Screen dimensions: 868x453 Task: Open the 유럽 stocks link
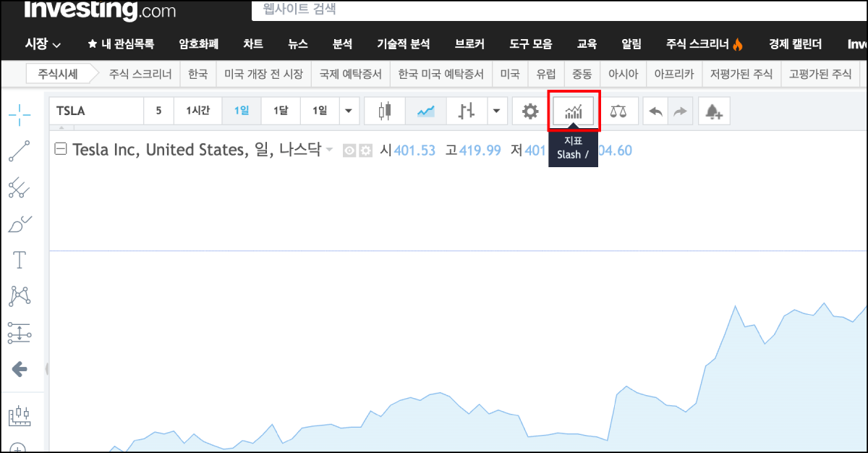(x=546, y=74)
